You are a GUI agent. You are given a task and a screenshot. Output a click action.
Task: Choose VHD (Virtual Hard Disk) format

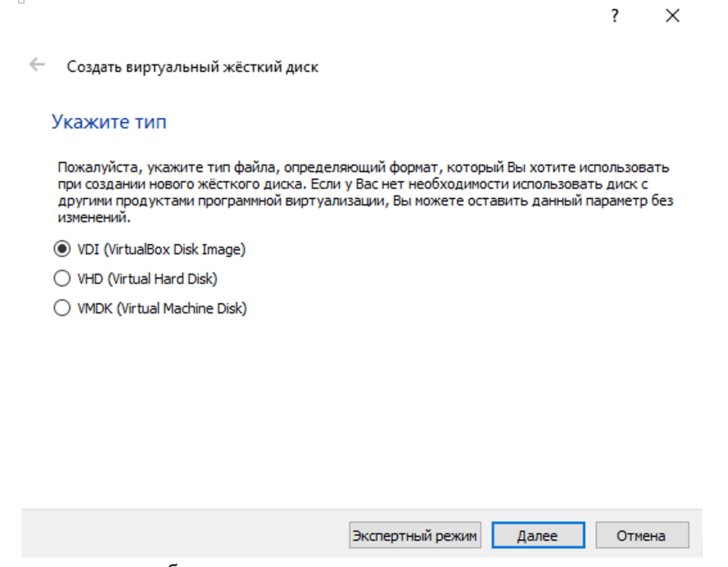(x=135, y=278)
